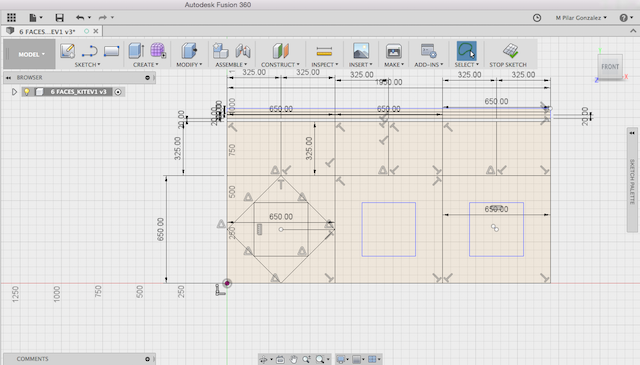Click the Look At navigation icon
640x365 pixels.
click(280, 359)
